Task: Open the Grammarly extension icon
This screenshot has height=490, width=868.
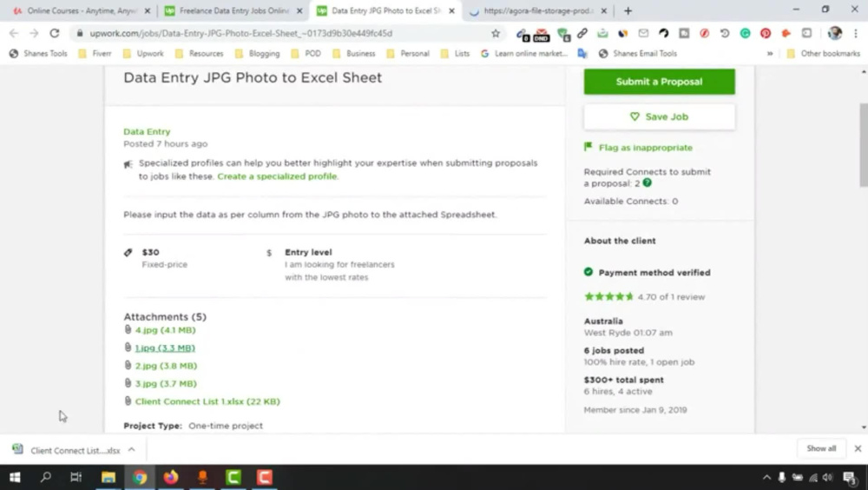Action: tap(745, 33)
